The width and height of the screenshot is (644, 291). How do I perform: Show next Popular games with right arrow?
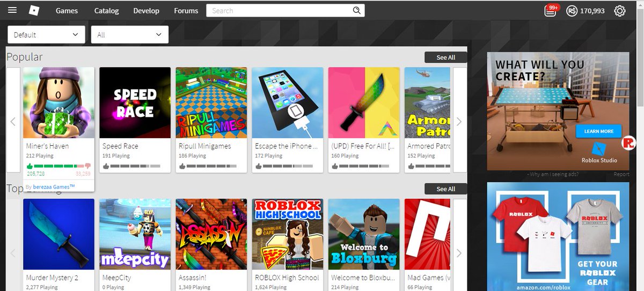(x=459, y=122)
